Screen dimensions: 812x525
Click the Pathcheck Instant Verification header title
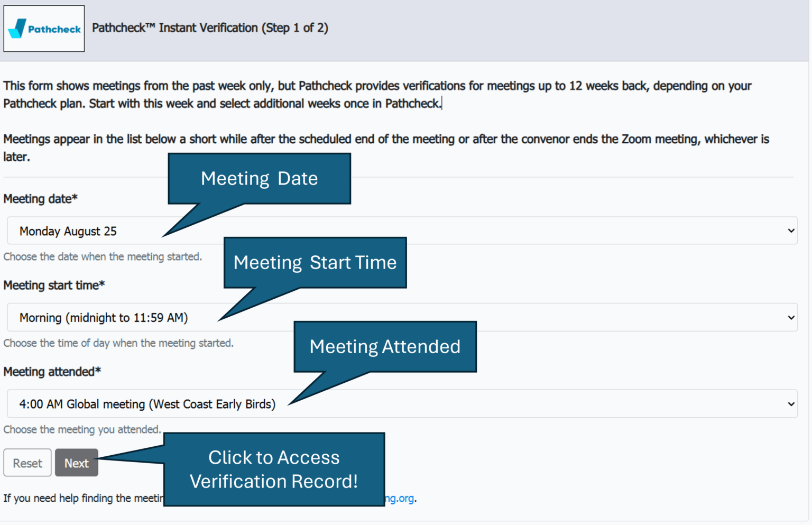click(210, 27)
